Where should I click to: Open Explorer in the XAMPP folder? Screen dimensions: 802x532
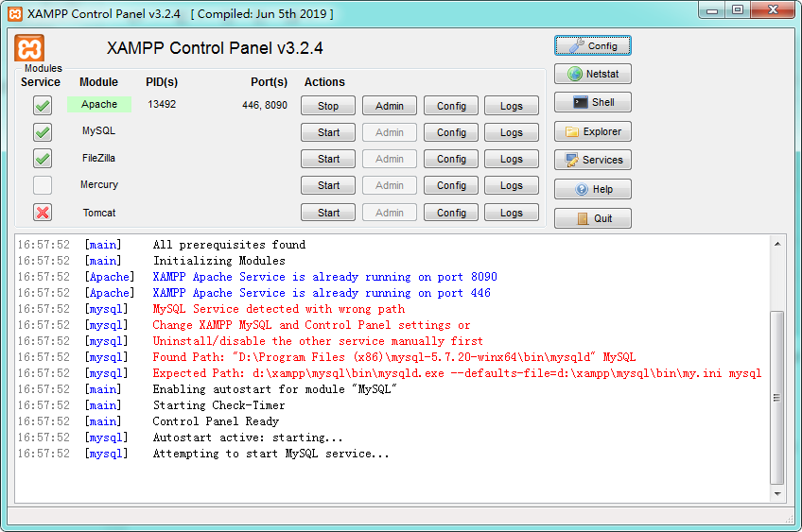[x=593, y=131]
